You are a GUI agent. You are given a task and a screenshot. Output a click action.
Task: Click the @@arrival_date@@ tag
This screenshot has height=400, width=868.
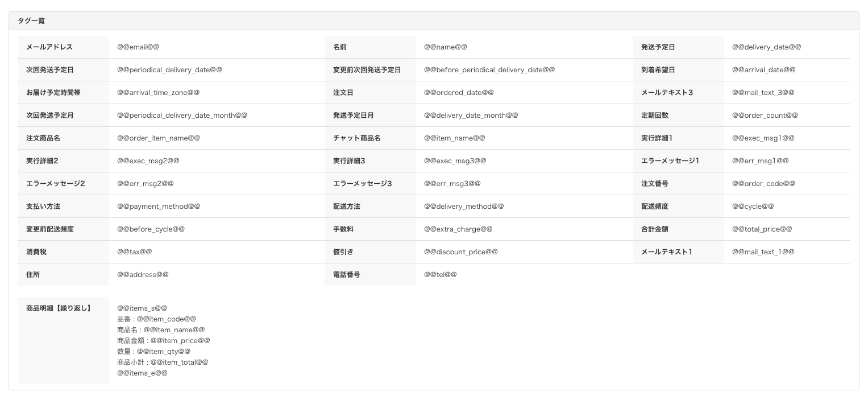pos(764,70)
